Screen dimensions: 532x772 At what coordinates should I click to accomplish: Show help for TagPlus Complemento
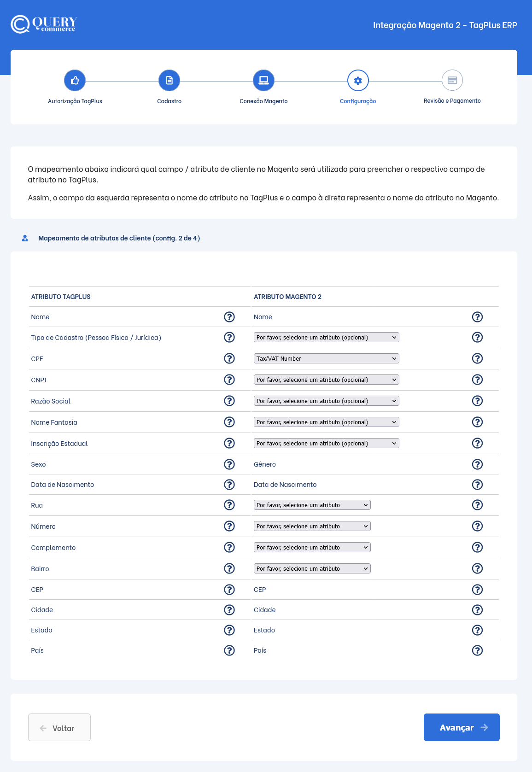click(229, 547)
